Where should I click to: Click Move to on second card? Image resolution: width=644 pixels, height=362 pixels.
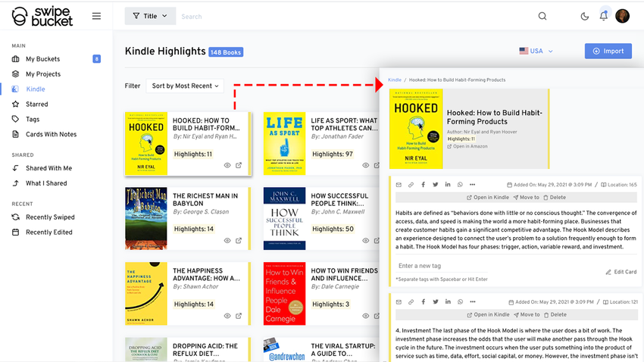[527, 315]
